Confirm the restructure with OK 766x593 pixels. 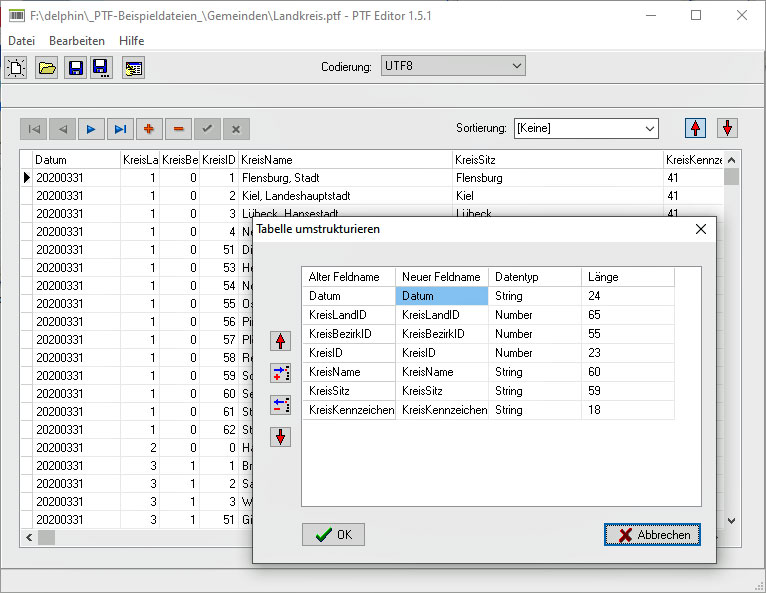333,535
